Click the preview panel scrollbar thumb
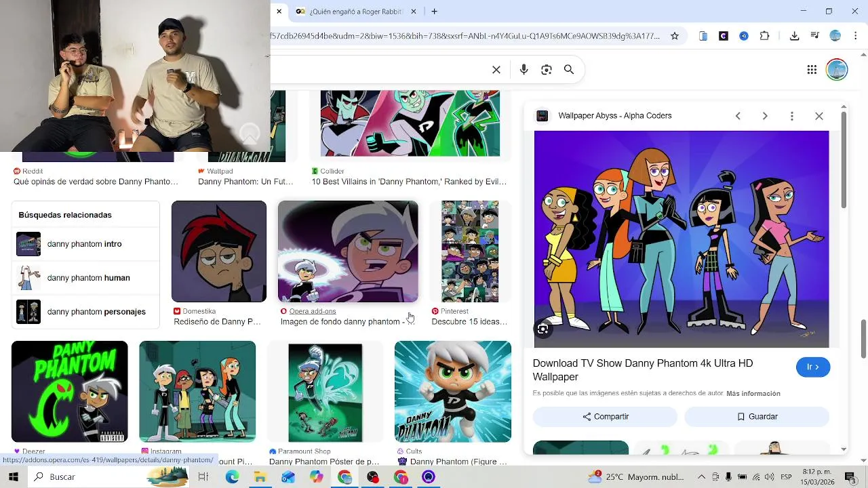868x488 pixels. 844,160
